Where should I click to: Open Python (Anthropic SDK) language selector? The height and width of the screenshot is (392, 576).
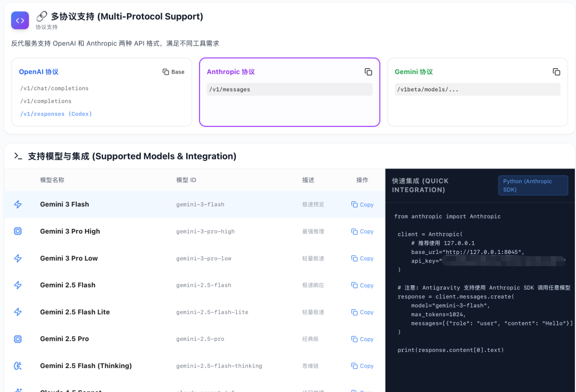point(533,185)
